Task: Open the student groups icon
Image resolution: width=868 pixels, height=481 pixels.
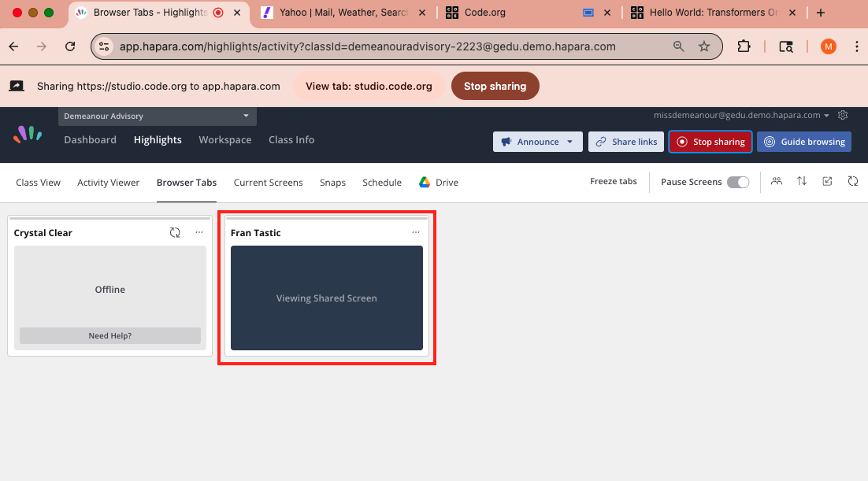Action: [x=777, y=182]
